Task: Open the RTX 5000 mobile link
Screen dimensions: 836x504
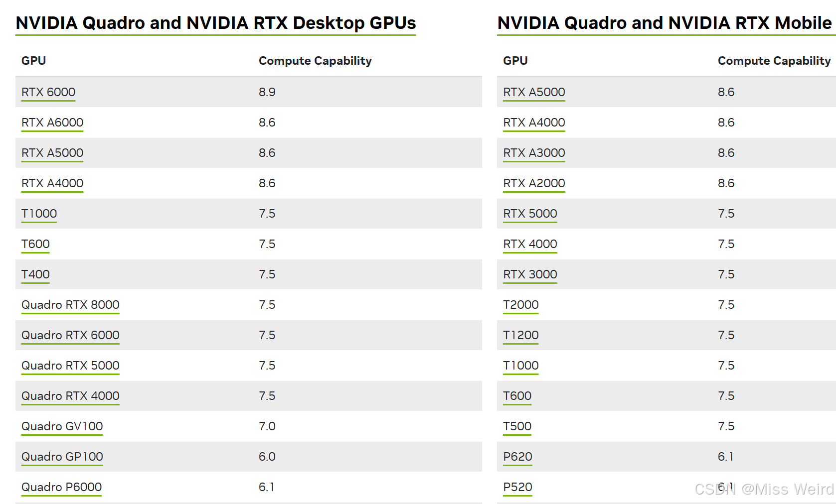Action: point(530,214)
